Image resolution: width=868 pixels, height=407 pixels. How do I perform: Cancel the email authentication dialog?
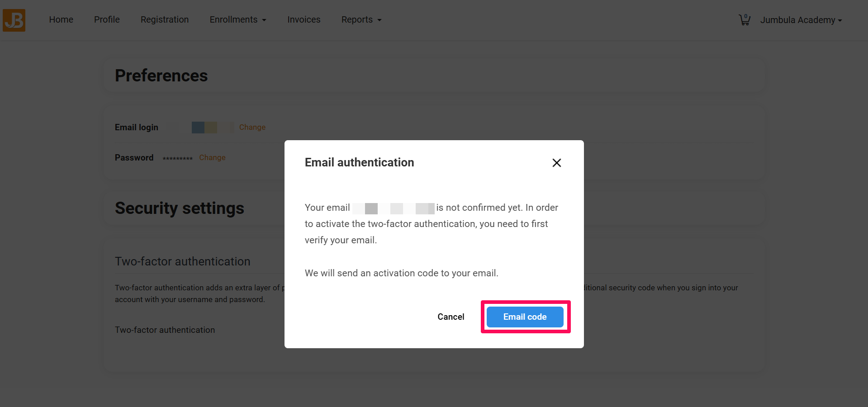[451, 317]
